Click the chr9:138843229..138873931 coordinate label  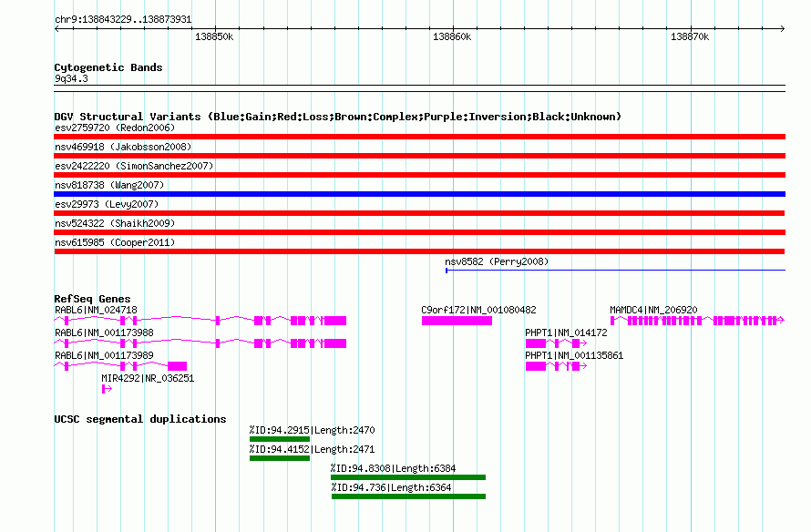point(123,20)
